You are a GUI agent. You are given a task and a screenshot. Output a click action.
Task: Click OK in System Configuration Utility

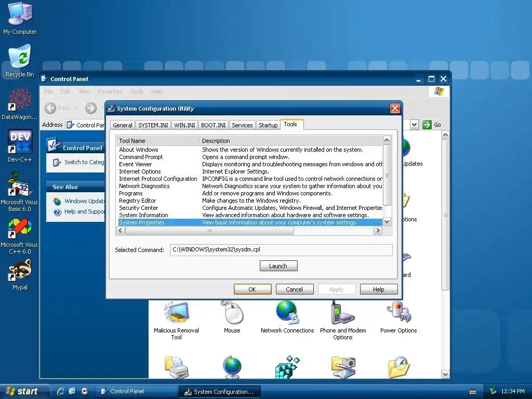(252, 289)
